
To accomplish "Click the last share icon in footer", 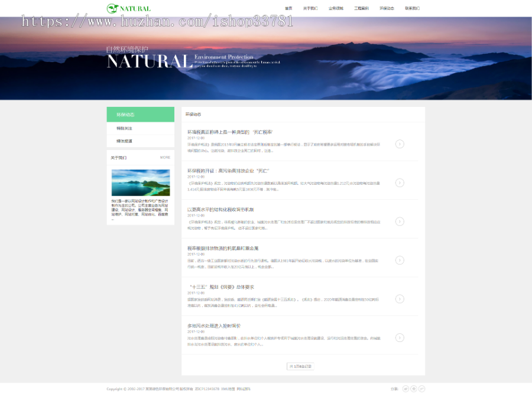I will coord(422,388).
